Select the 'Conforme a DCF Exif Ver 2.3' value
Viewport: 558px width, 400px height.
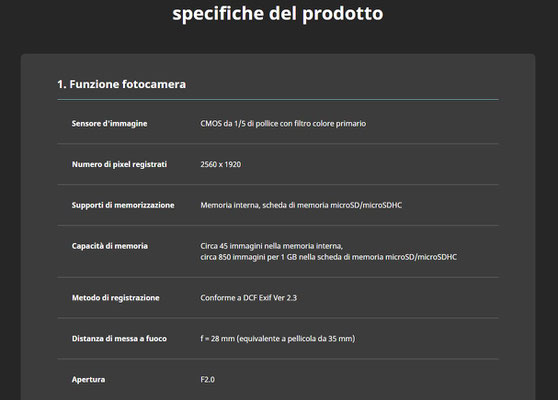[248, 298]
